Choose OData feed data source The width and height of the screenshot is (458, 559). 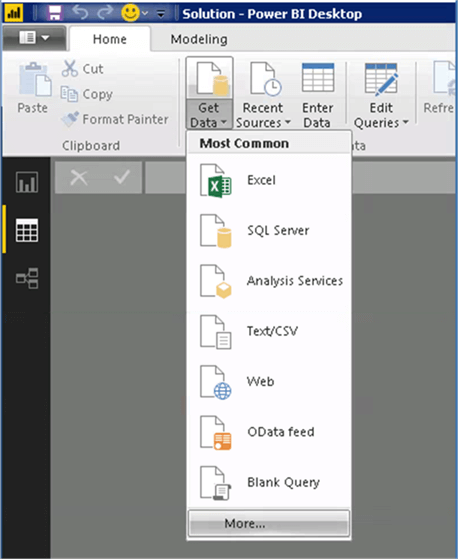pos(269,432)
